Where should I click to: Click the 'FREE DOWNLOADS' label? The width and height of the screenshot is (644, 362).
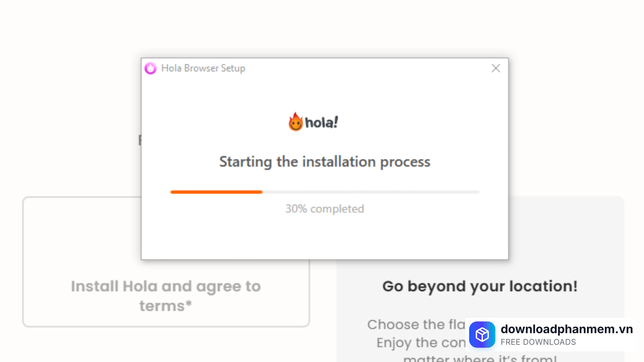(x=538, y=342)
